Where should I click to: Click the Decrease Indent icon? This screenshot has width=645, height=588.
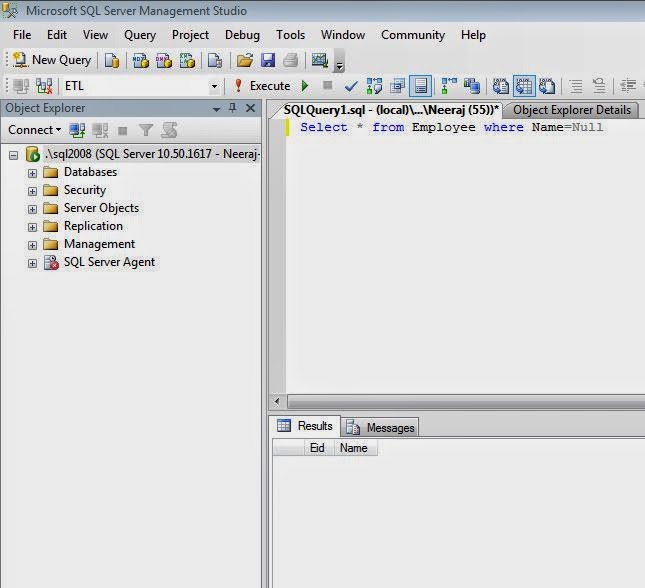(628, 86)
